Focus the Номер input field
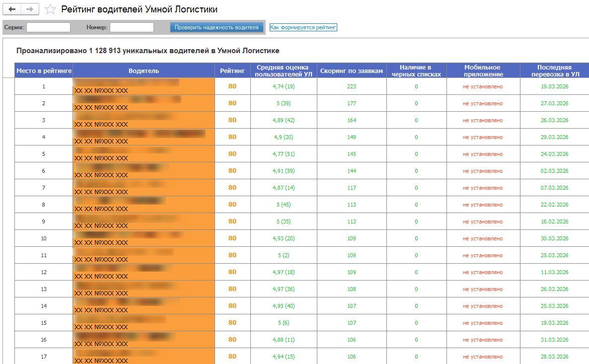Viewport: 589px width, 364px height. [132, 27]
